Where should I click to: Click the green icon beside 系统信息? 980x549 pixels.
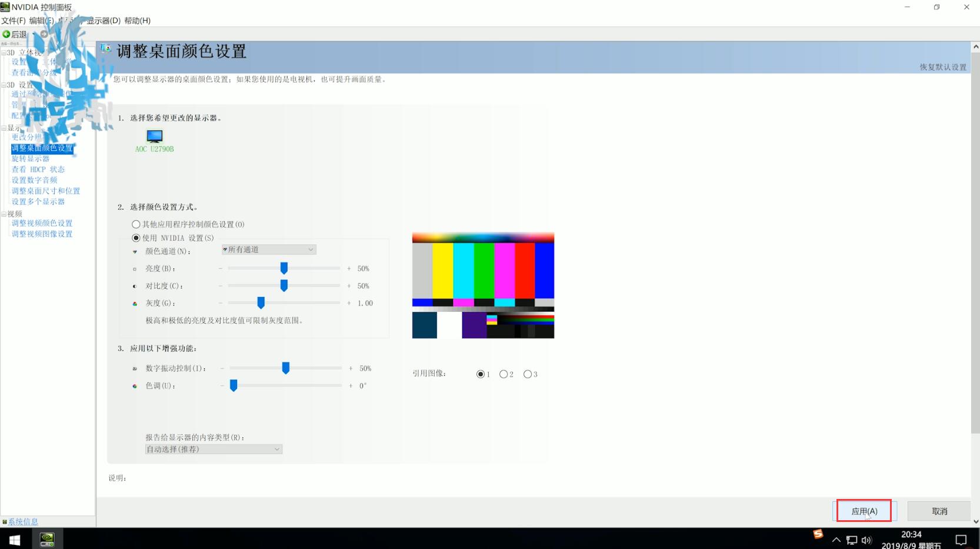click(x=5, y=522)
